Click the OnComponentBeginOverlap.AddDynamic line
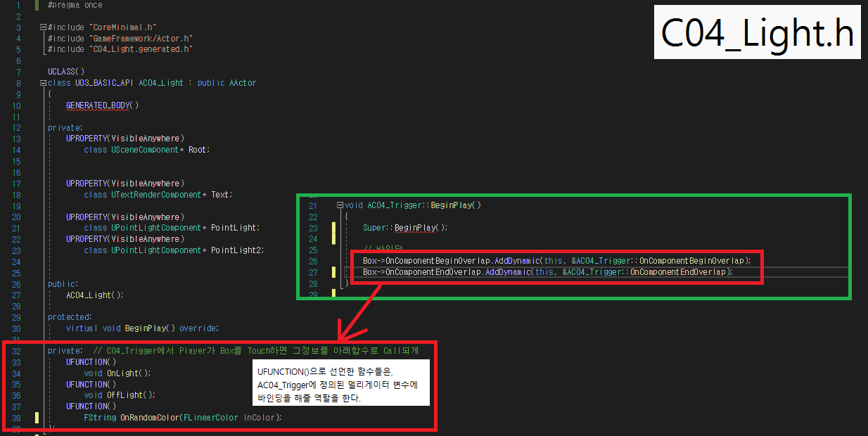The width and height of the screenshot is (868, 436). [557, 261]
